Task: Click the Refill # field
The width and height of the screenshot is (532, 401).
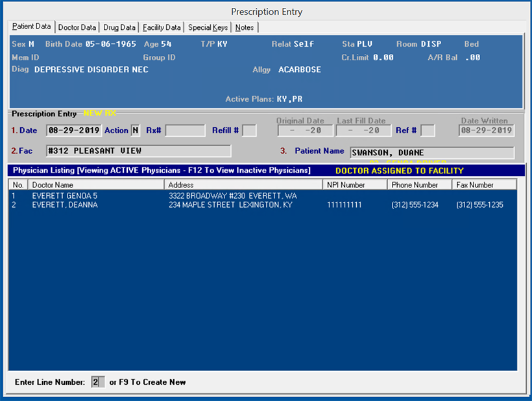Action: tap(249, 130)
